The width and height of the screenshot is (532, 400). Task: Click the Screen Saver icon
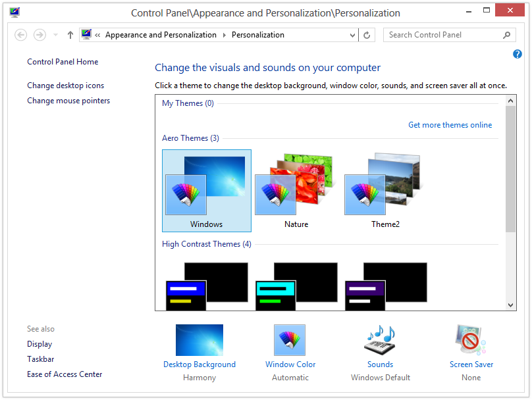click(x=471, y=340)
